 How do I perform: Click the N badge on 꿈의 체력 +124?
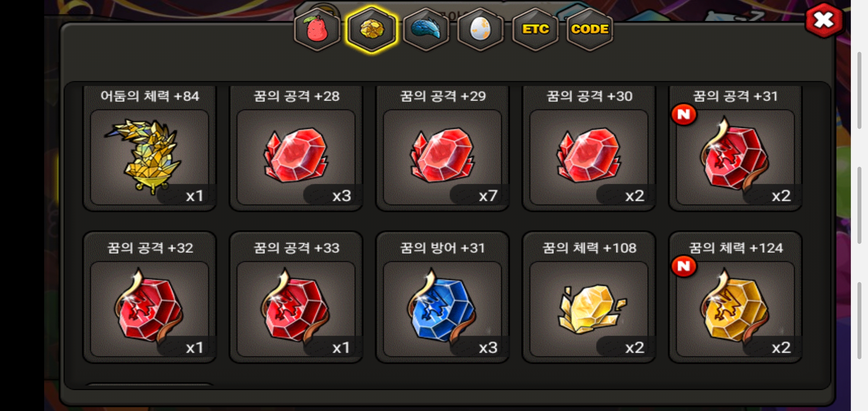[x=684, y=266]
